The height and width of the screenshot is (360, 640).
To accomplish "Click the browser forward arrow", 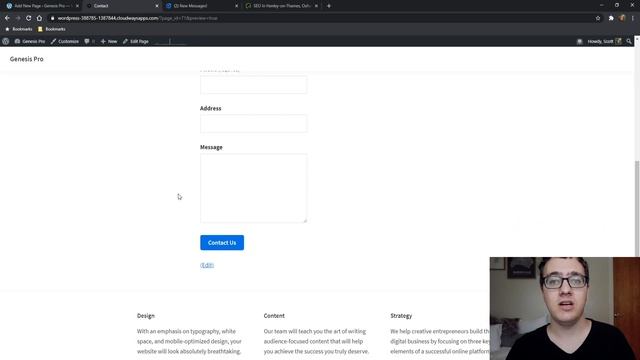I will point(18,18).
